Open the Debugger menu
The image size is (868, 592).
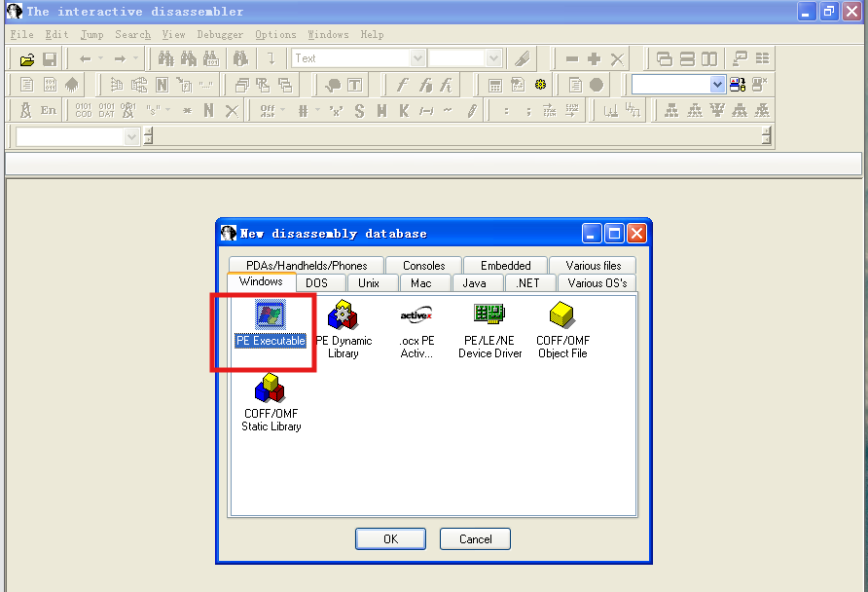220,34
